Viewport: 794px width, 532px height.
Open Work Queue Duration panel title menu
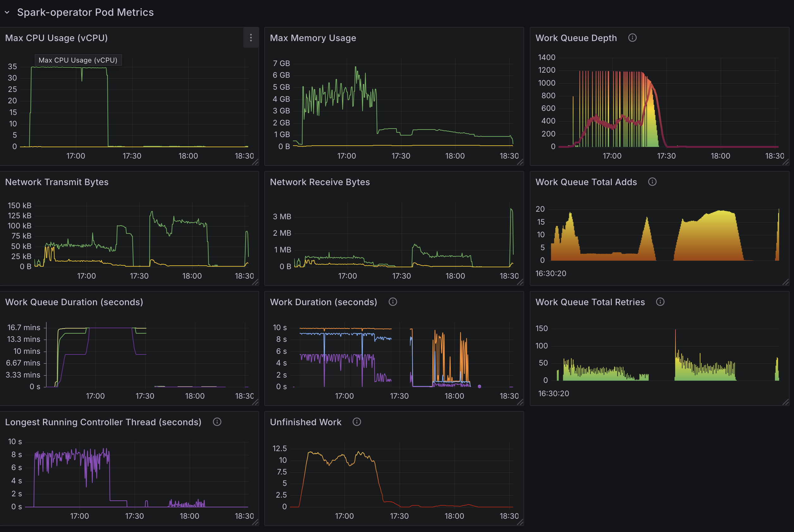[74, 302]
